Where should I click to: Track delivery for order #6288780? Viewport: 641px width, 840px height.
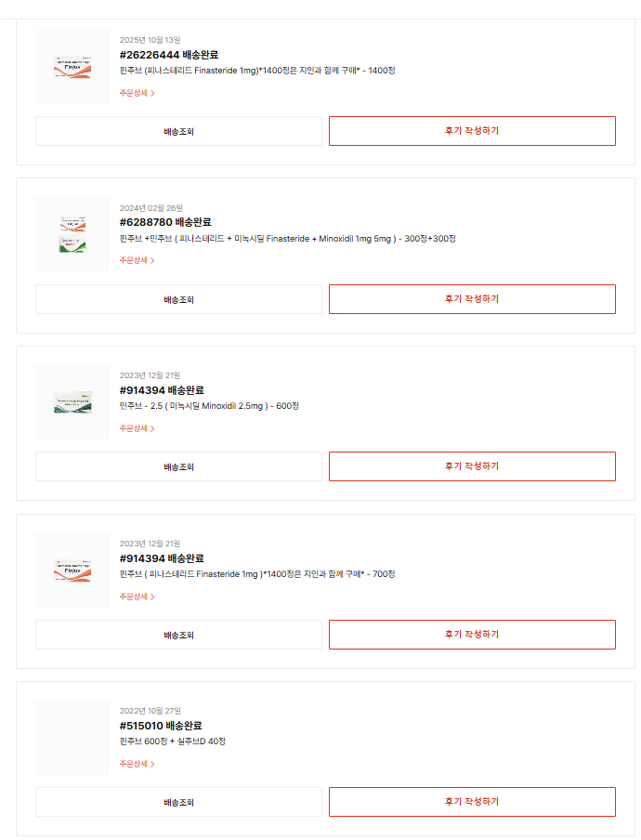click(178, 299)
